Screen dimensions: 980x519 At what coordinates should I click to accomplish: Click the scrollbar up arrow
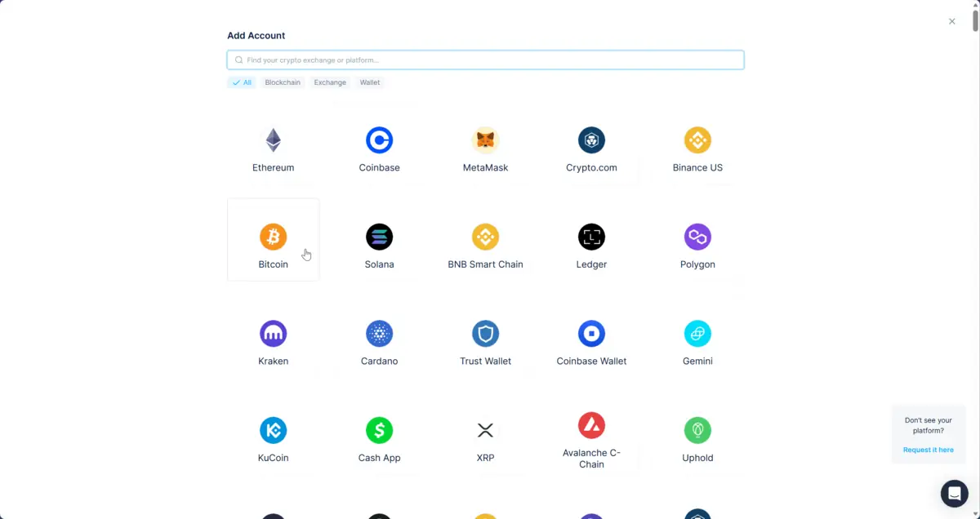974,5
